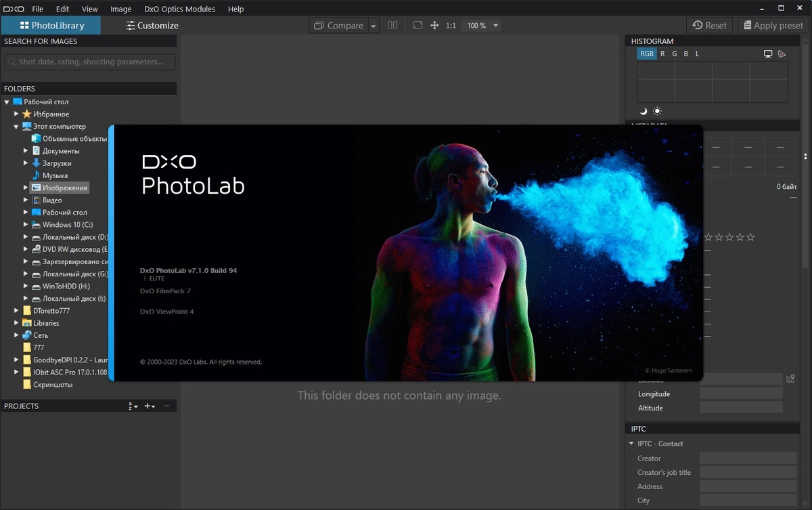Show G channel in histogram
Viewport: 812px width, 510px height.
[674, 54]
